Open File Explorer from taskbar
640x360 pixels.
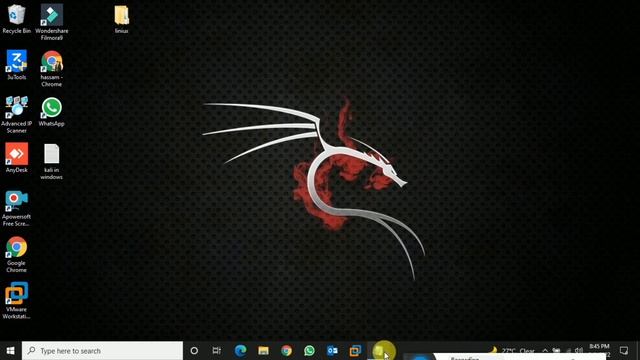(x=263, y=351)
